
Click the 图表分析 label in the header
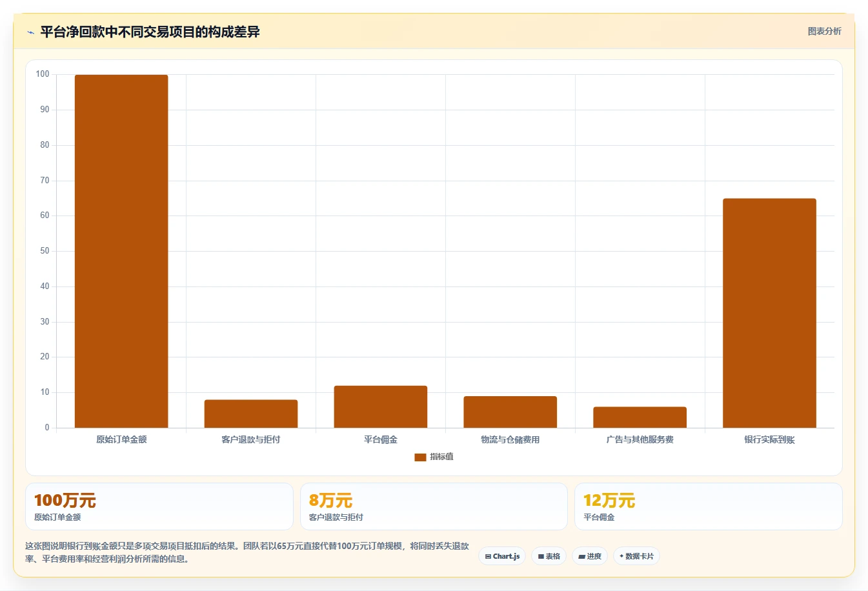tap(824, 31)
